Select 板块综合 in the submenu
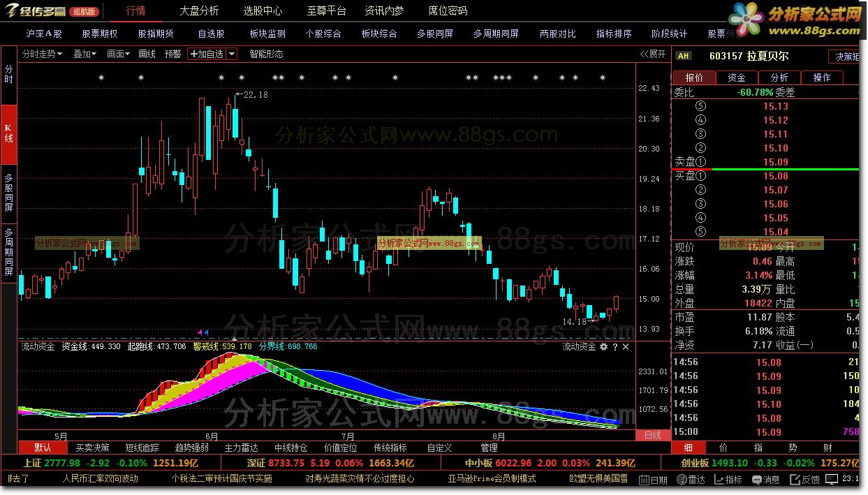Image resolution: width=868 pixels, height=495 pixels. point(379,34)
